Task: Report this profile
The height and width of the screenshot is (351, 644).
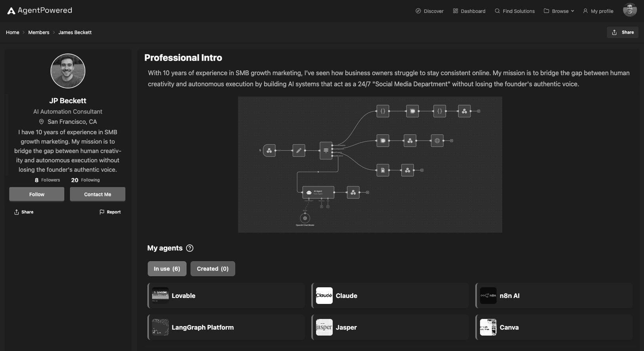Action: click(110, 212)
